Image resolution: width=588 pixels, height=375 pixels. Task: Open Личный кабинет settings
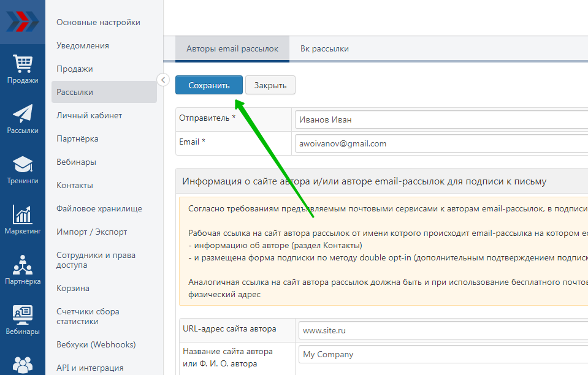[x=90, y=115]
